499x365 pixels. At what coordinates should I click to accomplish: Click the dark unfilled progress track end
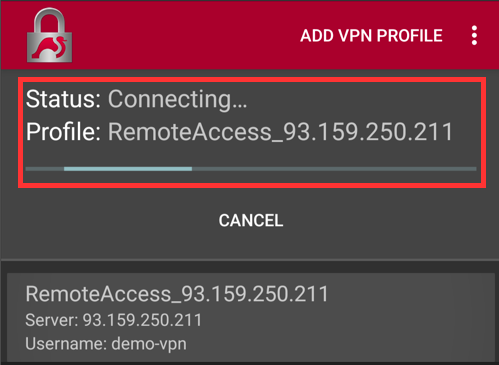pos(334,169)
